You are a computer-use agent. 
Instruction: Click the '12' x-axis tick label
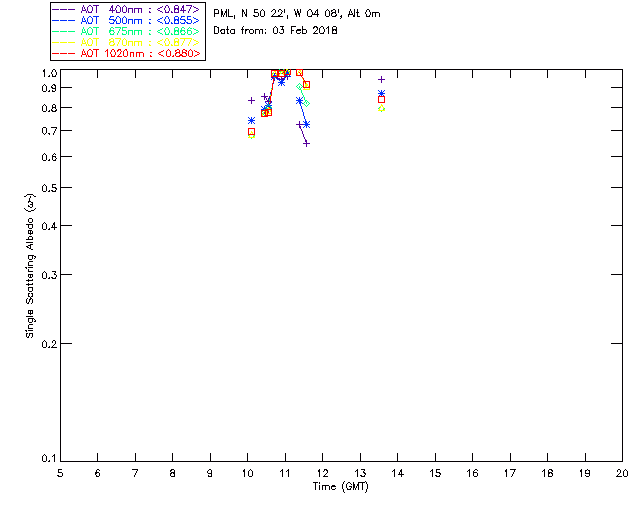tap(322, 473)
